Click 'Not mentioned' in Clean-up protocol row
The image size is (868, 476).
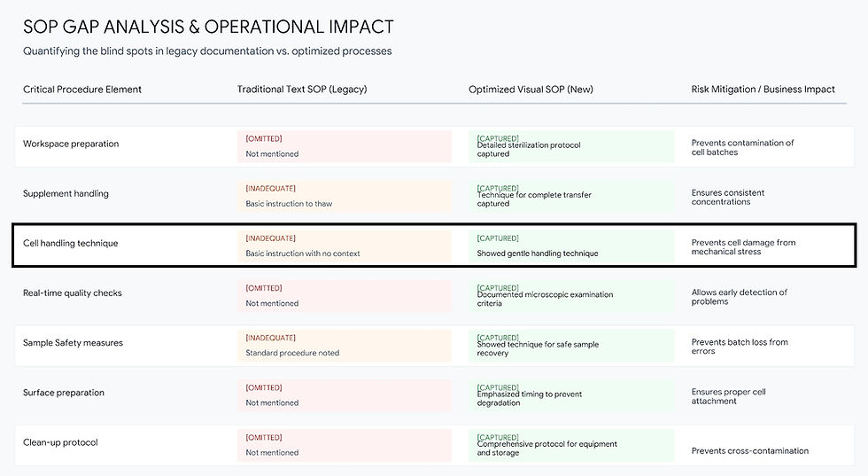(272, 453)
